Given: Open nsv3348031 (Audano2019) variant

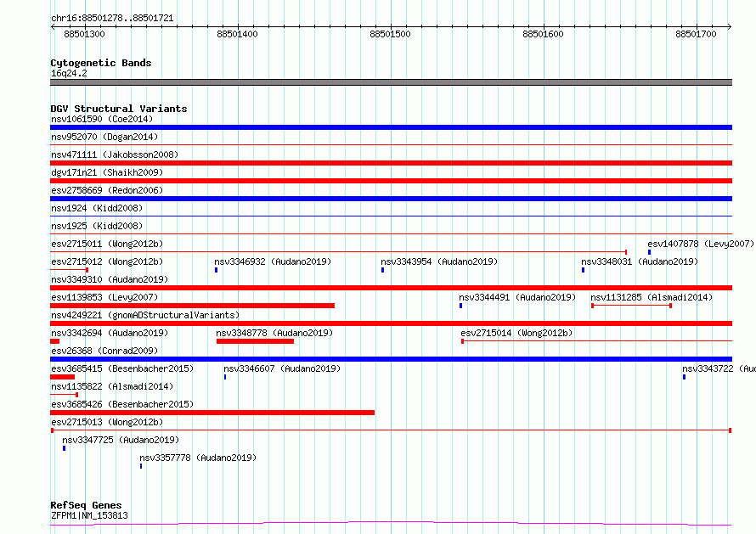Looking at the screenshot, I should [640, 261].
